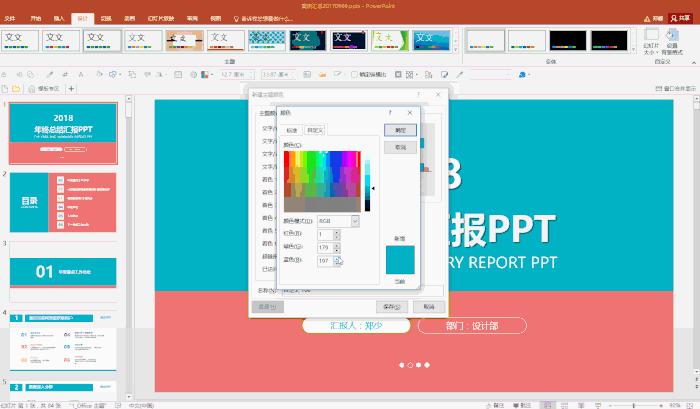Click the blue value spinner arrows
The width and height of the screenshot is (700, 409).
[x=337, y=260]
